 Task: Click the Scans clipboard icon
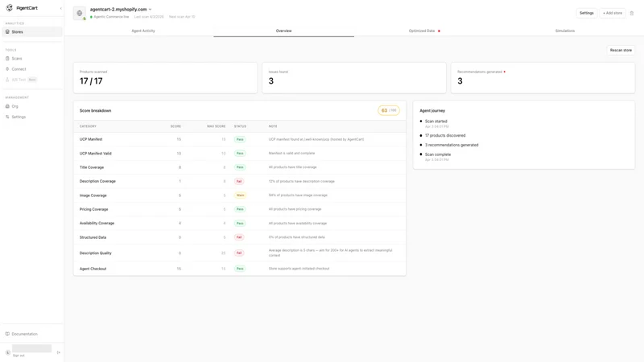7,58
